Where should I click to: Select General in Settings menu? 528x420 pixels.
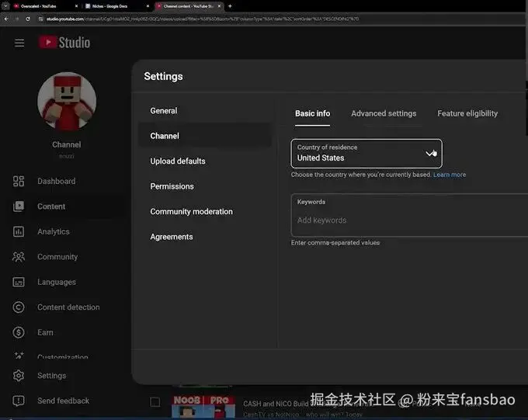164,111
